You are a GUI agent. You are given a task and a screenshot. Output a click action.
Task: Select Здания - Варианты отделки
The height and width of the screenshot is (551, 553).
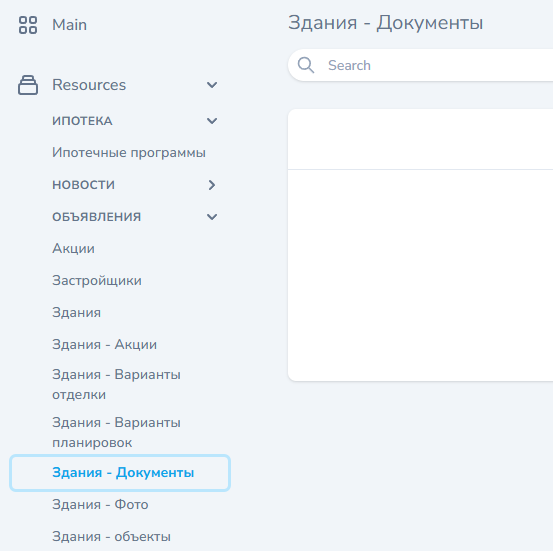(116, 385)
